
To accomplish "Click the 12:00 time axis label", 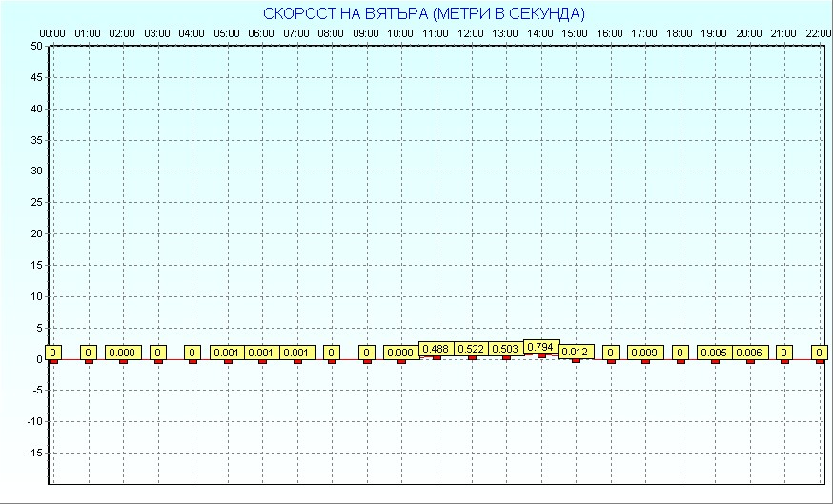I will pyautogui.click(x=470, y=33).
